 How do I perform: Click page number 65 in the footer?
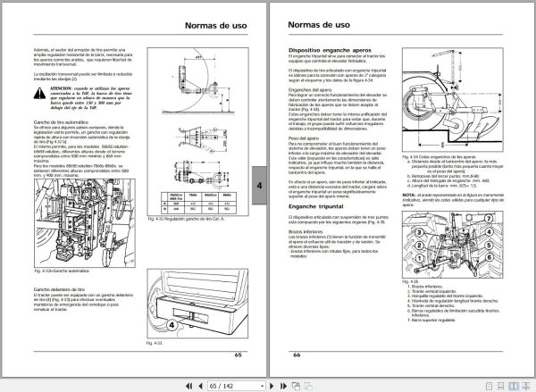click(x=238, y=355)
